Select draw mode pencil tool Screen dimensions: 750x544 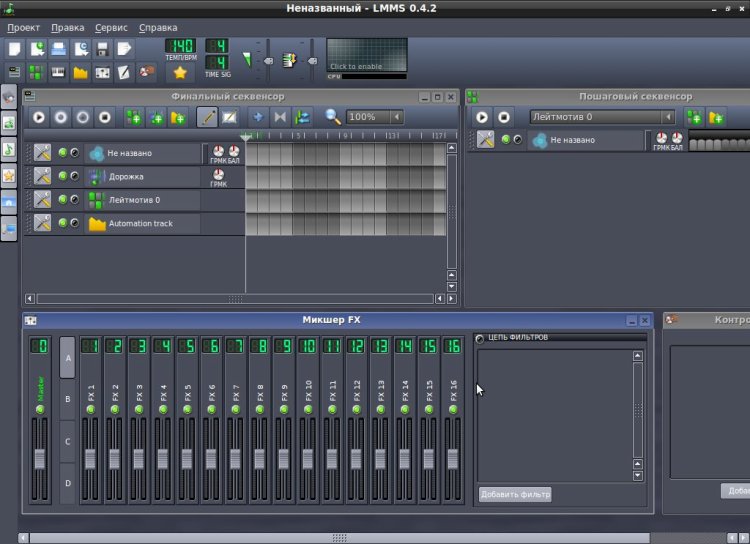[207, 117]
